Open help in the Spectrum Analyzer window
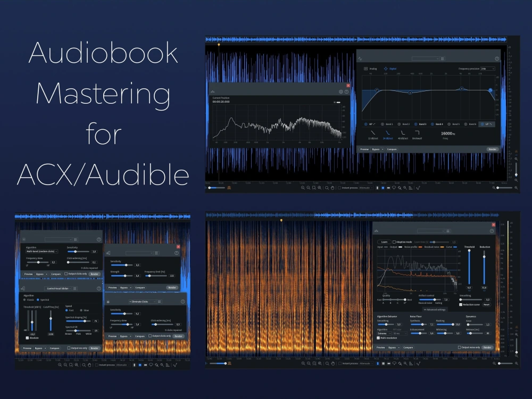The height and width of the screenshot is (399, 532). coord(346,92)
